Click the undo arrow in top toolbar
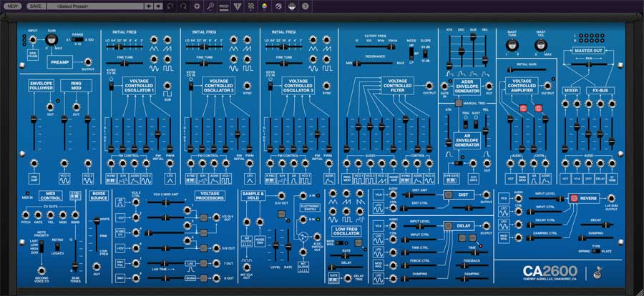The image size is (644, 296). (170, 6)
